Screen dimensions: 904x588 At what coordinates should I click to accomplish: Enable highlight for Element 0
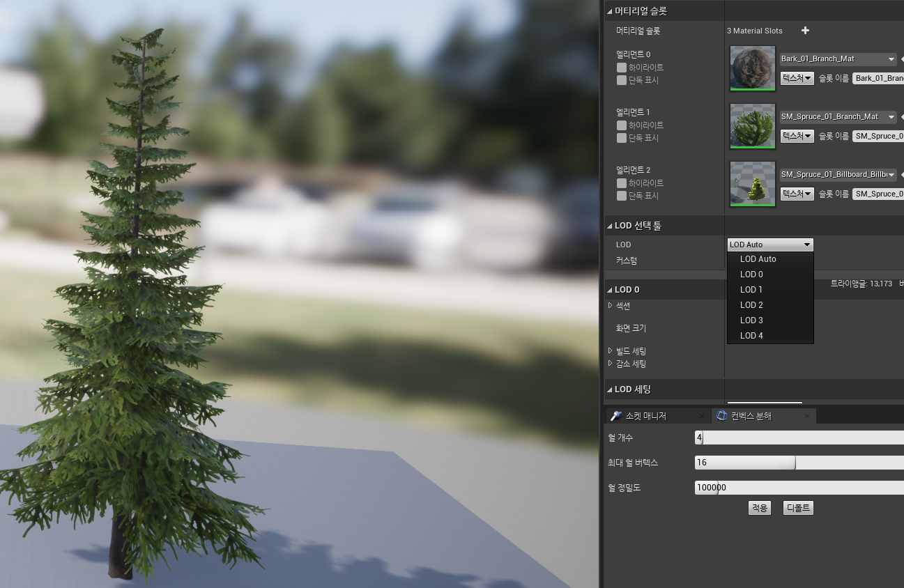pos(621,68)
